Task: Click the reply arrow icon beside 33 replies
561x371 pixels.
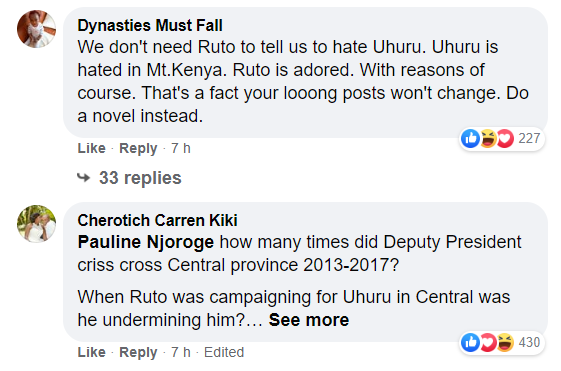Action: (84, 177)
